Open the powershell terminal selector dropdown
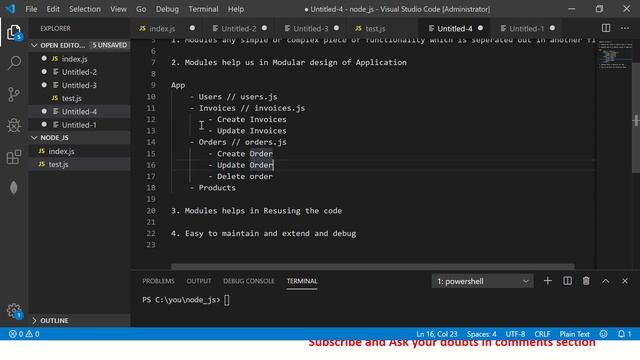 [x=482, y=281]
